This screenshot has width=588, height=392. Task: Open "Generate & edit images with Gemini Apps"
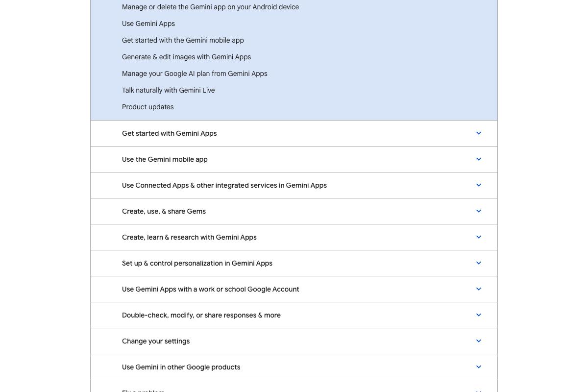[186, 57]
